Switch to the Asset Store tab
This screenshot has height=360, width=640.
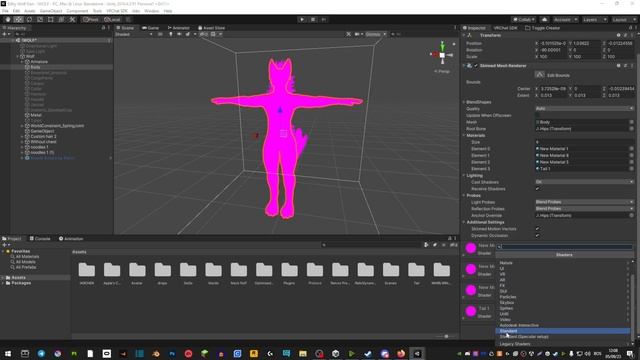pyautogui.click(x=211, y=28)
